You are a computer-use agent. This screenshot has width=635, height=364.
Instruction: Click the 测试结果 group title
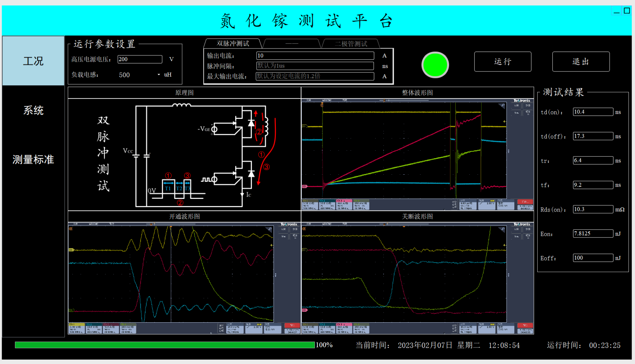coord(563,92)
